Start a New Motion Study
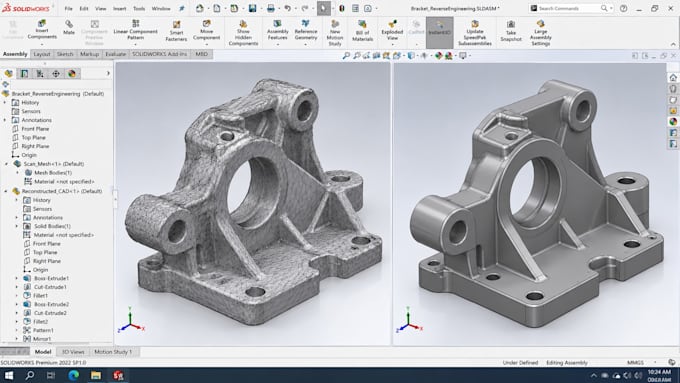Image resolution: width=680 pixels, height=383 pixels. (335, 33)
